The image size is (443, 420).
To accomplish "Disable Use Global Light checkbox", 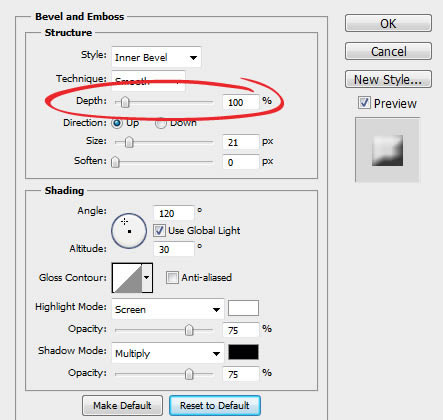I will 159,230.
